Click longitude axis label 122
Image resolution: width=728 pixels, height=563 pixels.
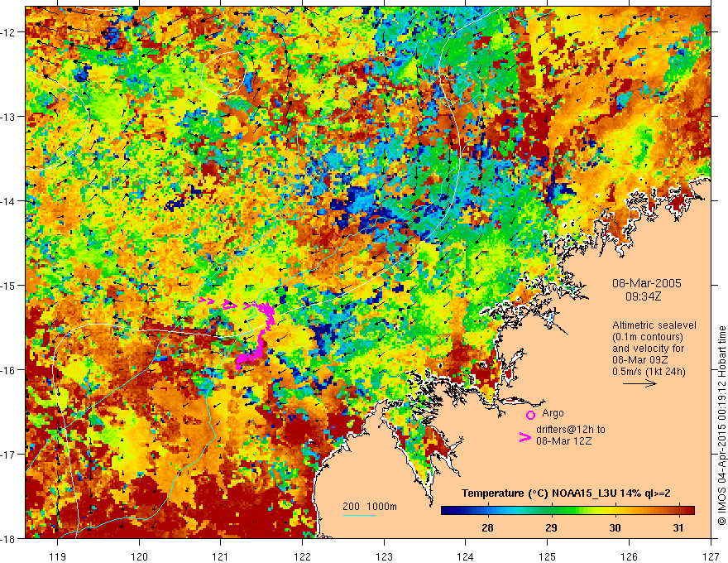[302, 556]
